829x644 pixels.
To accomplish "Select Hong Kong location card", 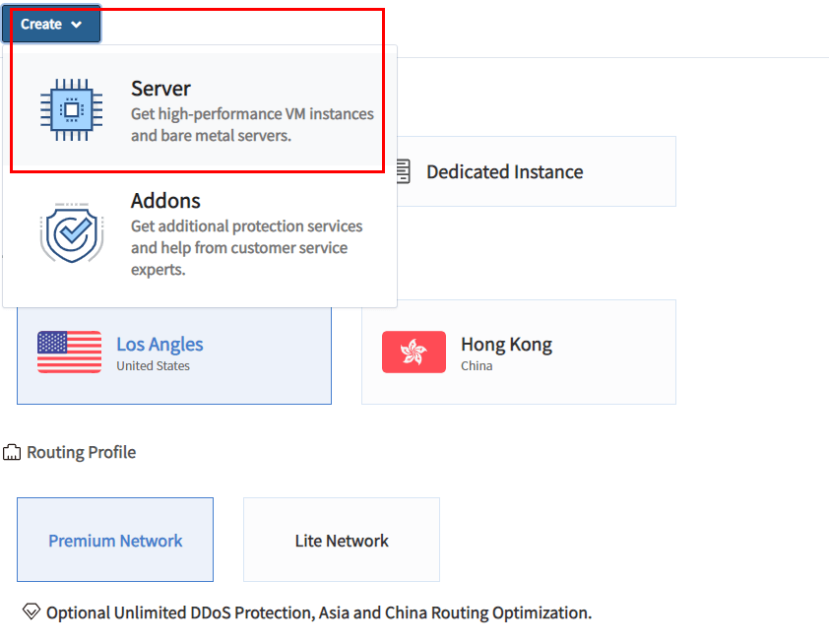I will (519, 353).
